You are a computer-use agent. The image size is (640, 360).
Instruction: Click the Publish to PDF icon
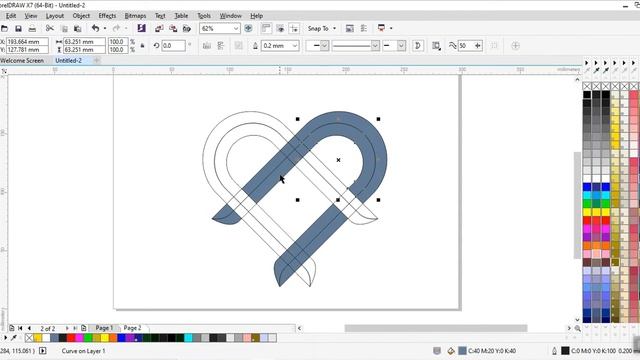tap(187, 28)
